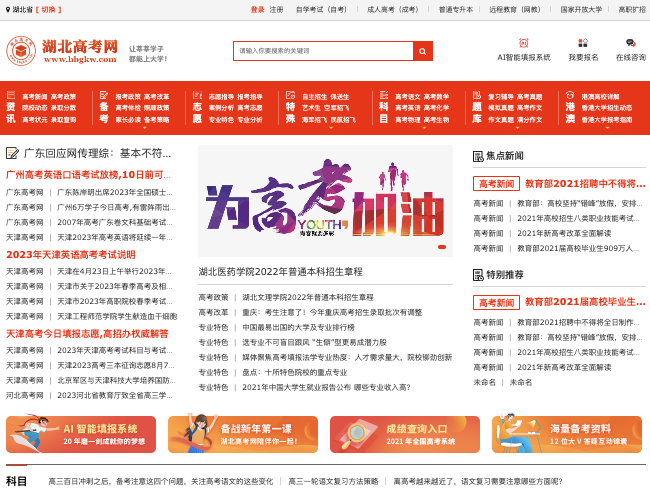
Task: Click the 资讯 category icon in red nav
Action: 11,95
